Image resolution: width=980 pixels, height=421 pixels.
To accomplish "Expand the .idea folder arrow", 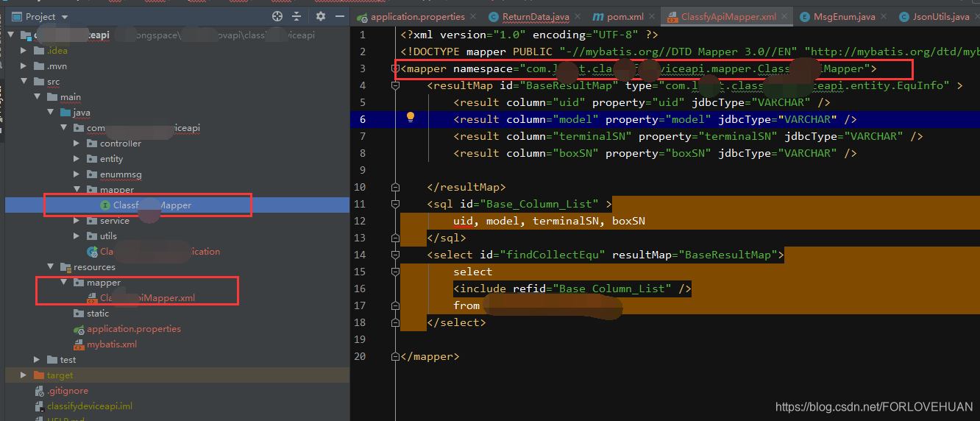I will pyautogui.click(x=24, y=51).
